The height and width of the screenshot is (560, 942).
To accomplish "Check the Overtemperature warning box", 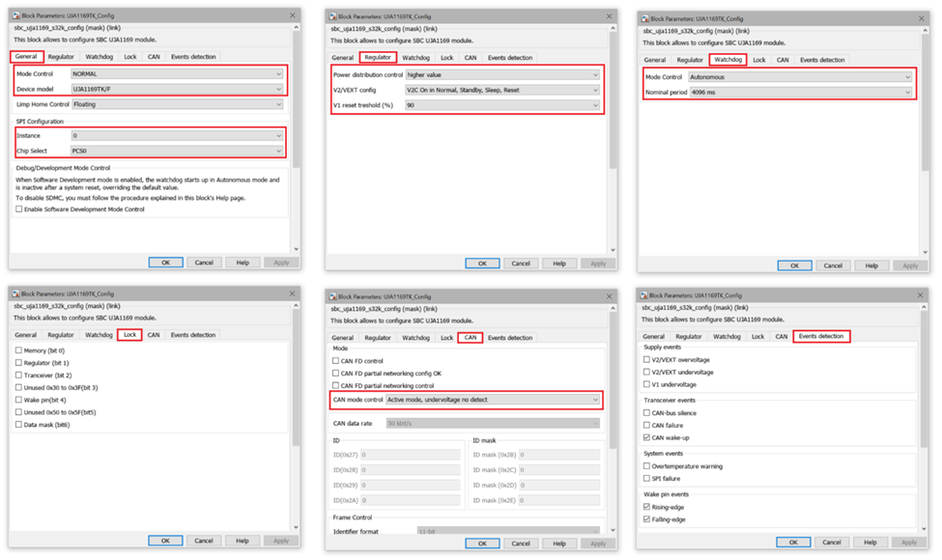I will [647, 465].
